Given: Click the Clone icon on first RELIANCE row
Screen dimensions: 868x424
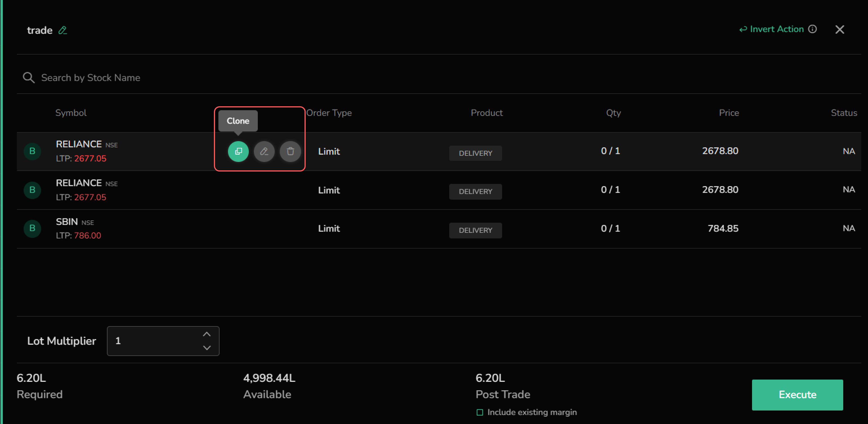Looking at the screenshot, I should [x=238, y=152].
